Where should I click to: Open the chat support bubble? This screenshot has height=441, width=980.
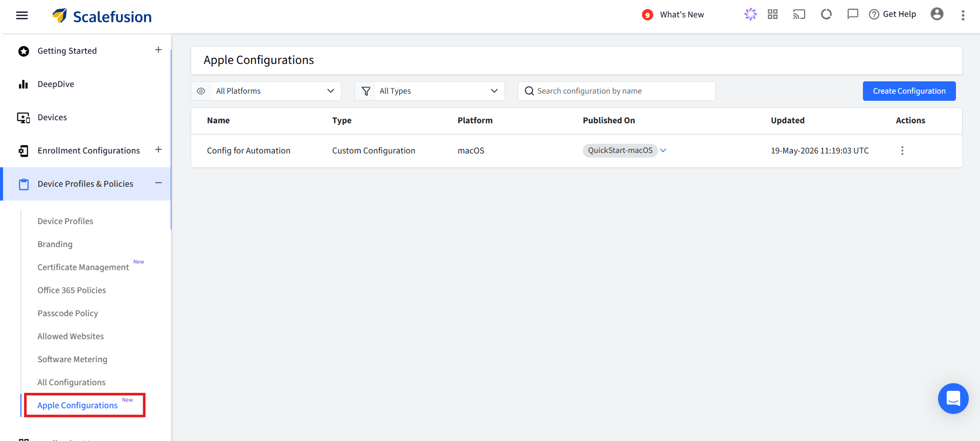(x=953, y=399)
